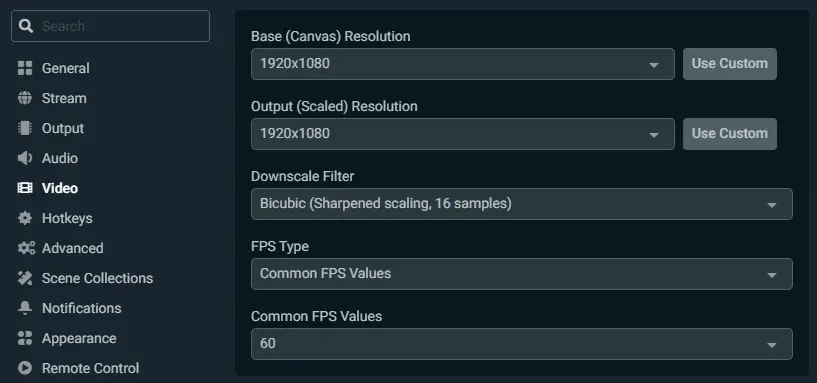Expand the Downscale Filter dropdown
The height and width of the screenshot is (383, 817).
pos(522,204)
